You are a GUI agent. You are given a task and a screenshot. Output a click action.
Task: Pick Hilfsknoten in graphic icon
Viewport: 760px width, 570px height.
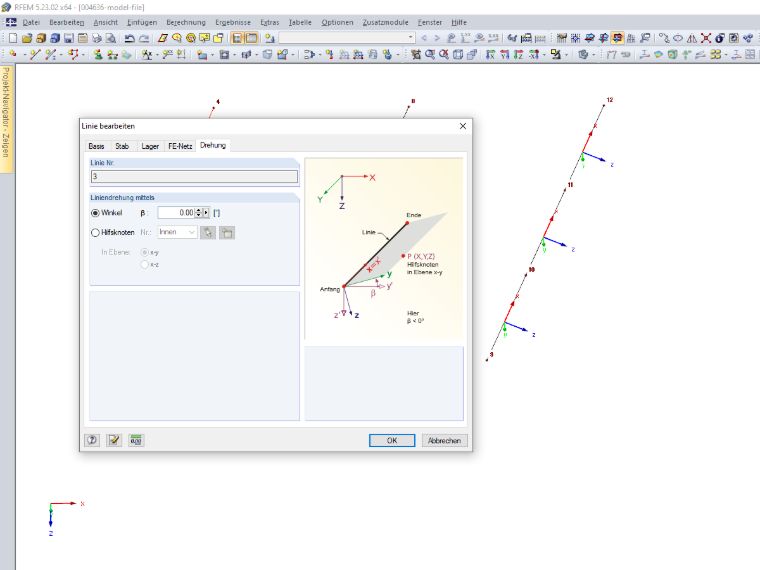(208, 233)
